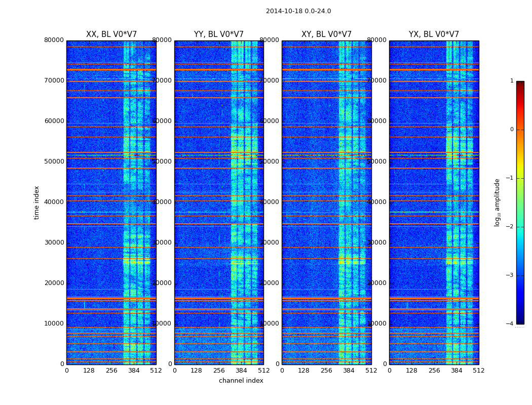
Task: Click the YX, BL V0*V7 panel title
Action: [434, 34]
